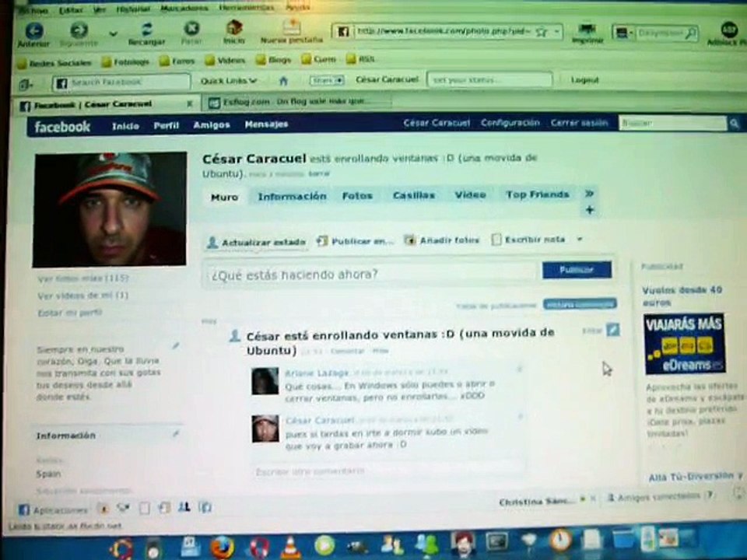Image resolution: width=747 pixels, height=560 pixels.
Task: Click Escribir nota above the publisher box
Action: coord(528,239)
